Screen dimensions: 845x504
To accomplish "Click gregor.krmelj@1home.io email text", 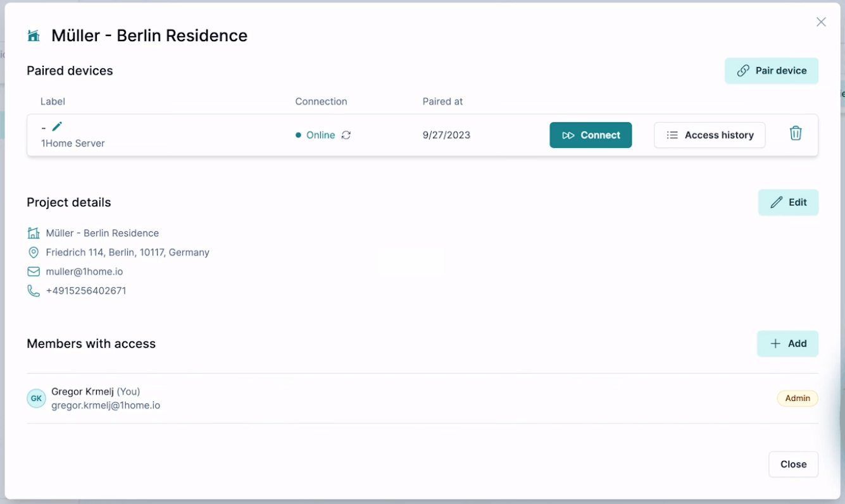I will [106, 405].
